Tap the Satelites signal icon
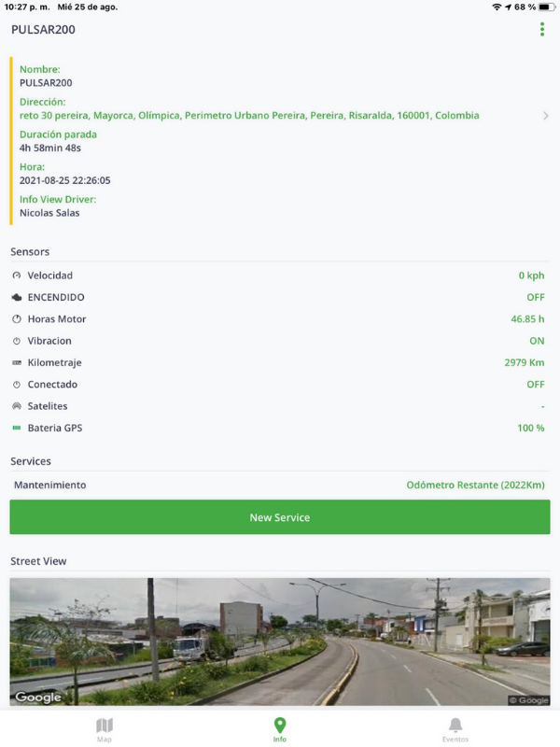 (x=16, y=406)
